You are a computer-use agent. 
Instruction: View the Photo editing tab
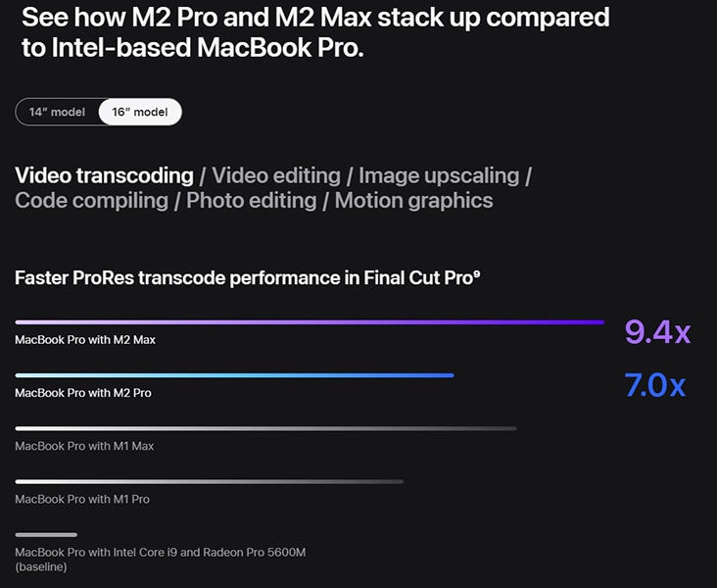[x=252, y=200]
